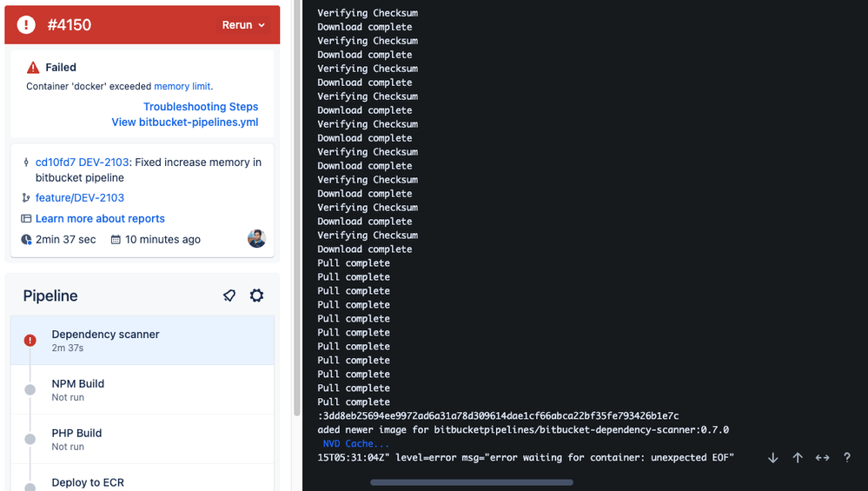The height and width of the screenshot is (491, 868).
Task: Click the Pipeline section heading
Action: [50, 295]
